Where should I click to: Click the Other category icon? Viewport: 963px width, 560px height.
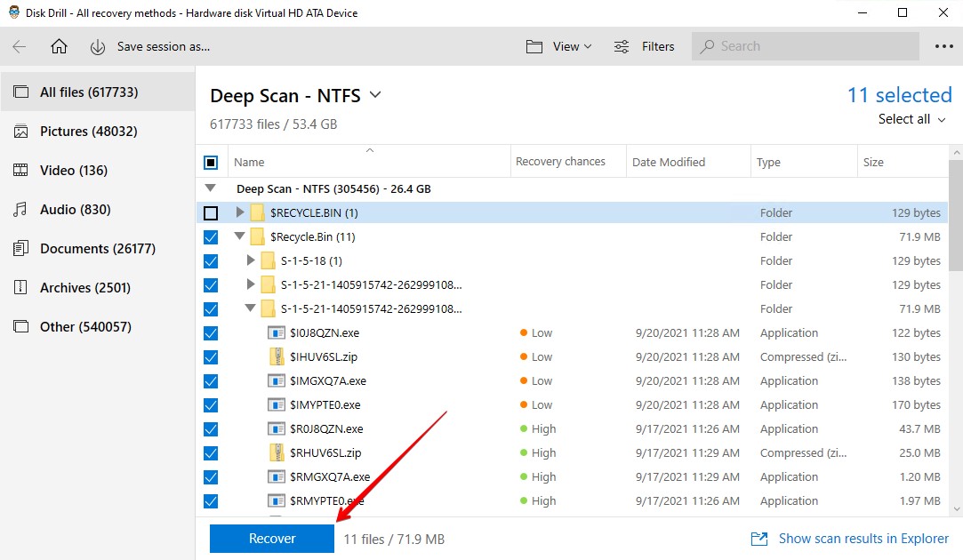coord(20,327)
